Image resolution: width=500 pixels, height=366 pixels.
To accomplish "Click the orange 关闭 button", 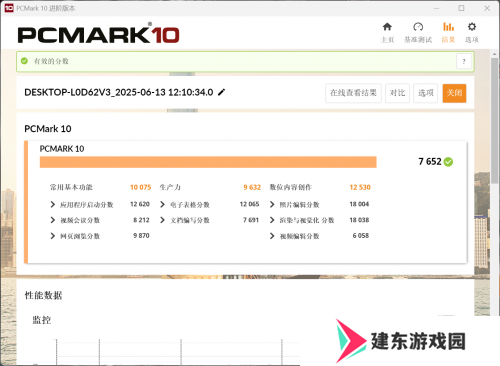I will (x=454, y=93).
